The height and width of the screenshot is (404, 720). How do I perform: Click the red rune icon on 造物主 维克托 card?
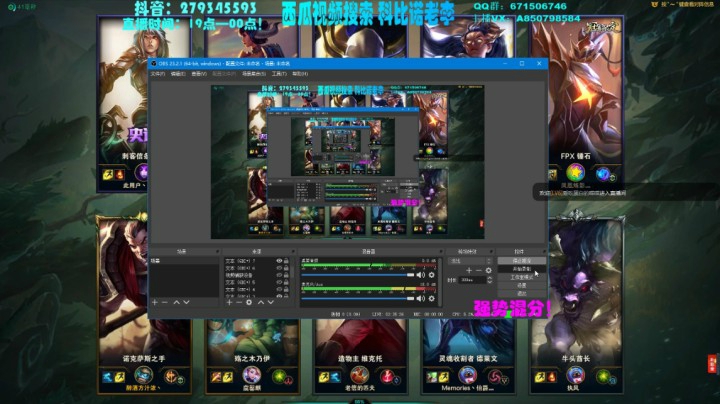(x=388, y=377)
